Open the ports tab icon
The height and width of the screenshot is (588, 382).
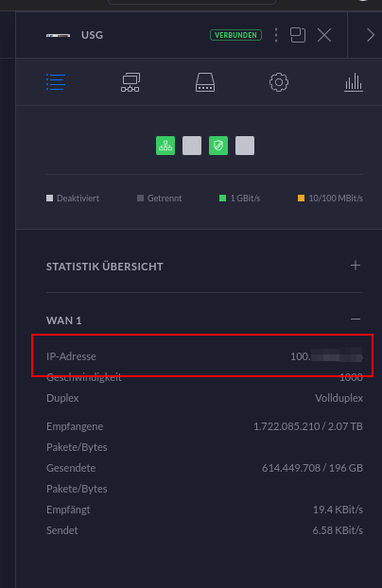pos(205,82)
